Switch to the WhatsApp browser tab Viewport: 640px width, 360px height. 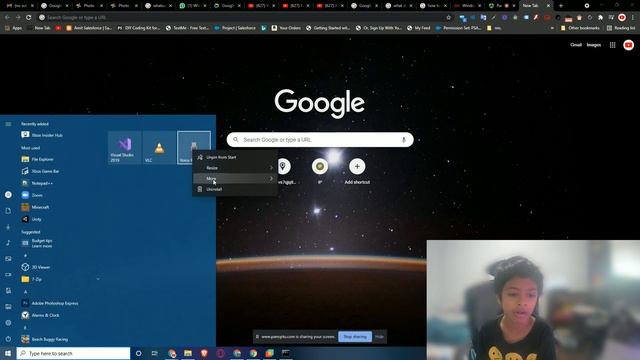(x=193, y=6)
